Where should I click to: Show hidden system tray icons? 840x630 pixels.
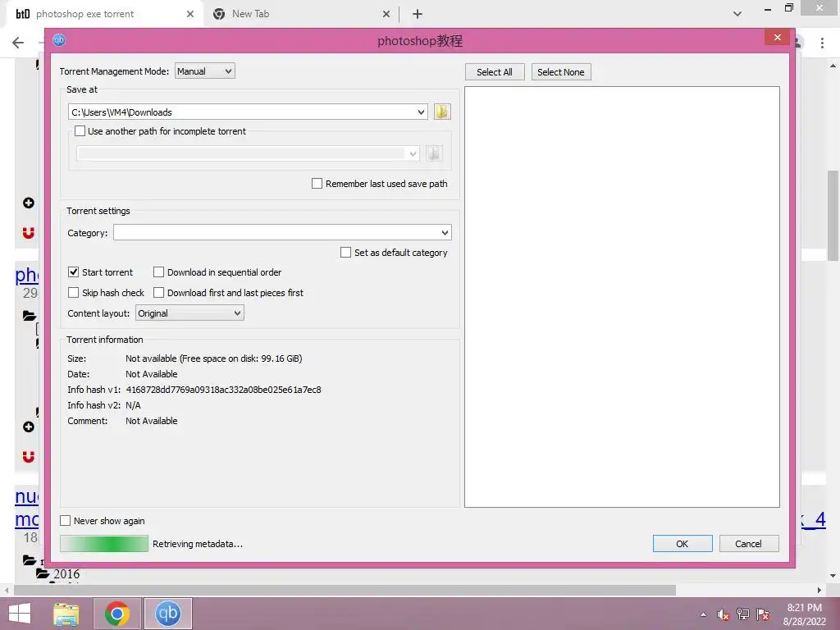[x=703, y=614]
